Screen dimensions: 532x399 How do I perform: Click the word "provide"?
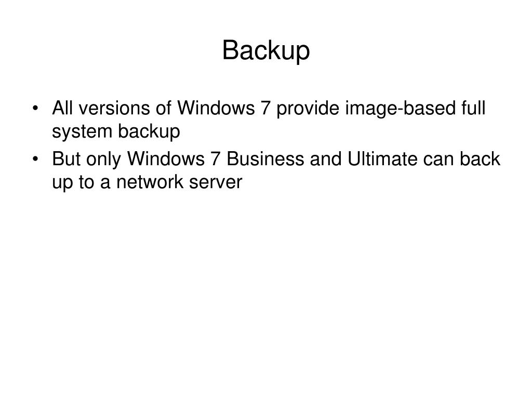pos(308,109)
